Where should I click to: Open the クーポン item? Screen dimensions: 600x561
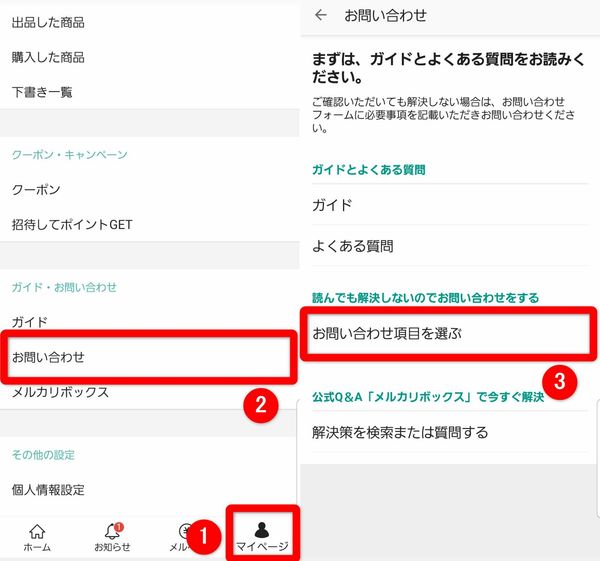pos(149,190)
